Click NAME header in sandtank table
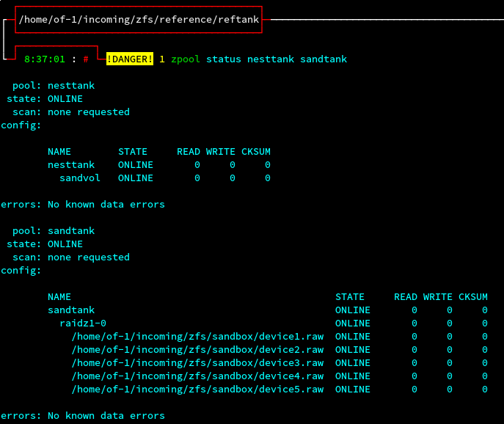The height and width of the screenshot is (424, 504). (59, 297)
